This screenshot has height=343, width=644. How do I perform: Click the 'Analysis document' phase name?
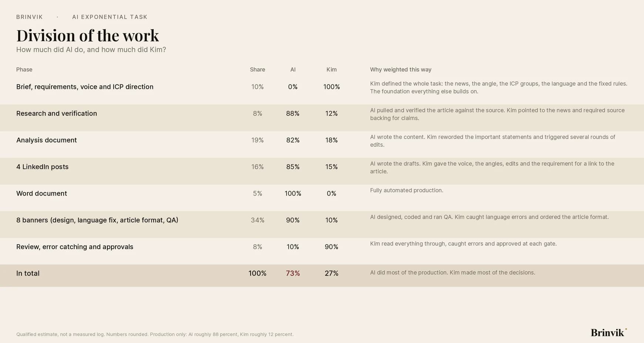pyautogui.click(x=47, y=140)
